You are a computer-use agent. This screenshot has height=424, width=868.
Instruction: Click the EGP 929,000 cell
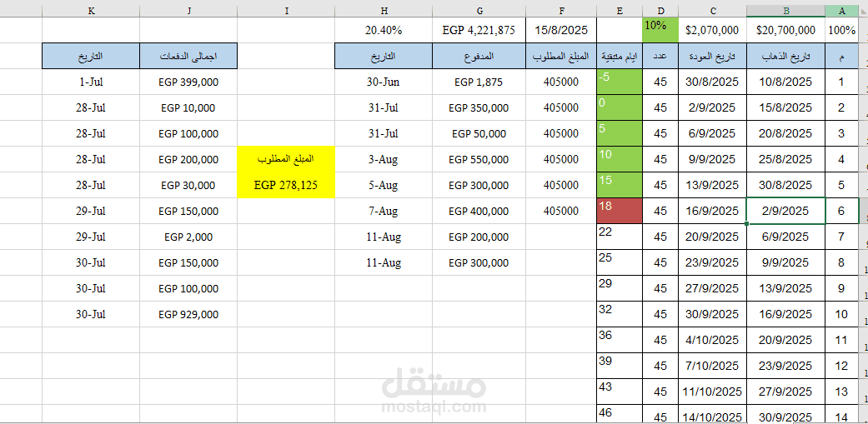188,314
